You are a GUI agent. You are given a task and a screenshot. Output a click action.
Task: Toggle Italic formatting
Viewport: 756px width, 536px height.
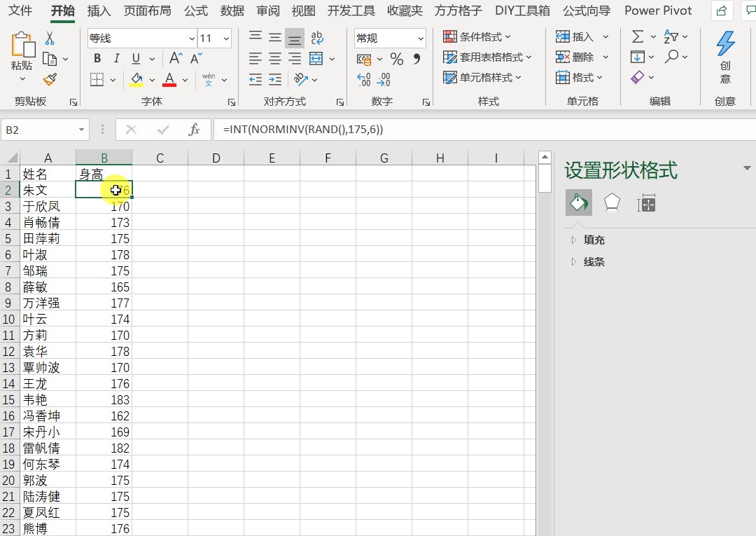[116, 59]
